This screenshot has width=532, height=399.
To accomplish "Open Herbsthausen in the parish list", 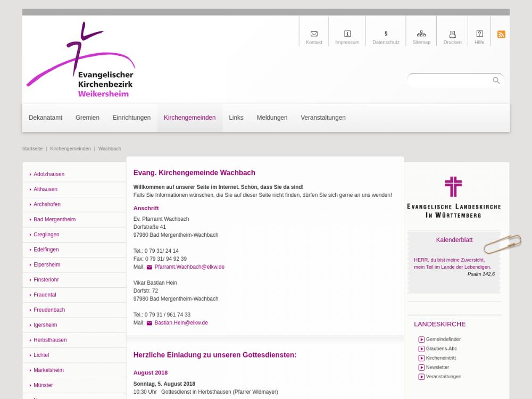I will click(50, 340).
